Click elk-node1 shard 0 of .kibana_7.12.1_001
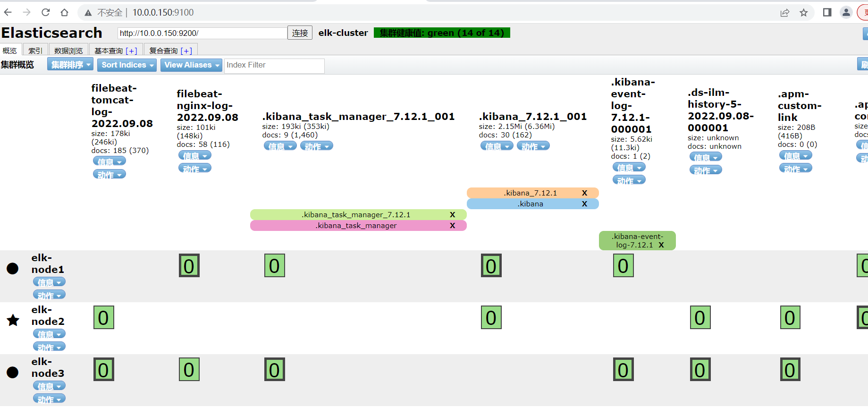 pyautogui.click(x=491, y=266)
